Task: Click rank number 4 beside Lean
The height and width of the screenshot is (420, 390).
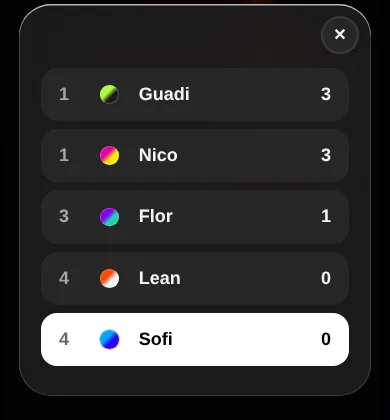Action: pos(64,278)
